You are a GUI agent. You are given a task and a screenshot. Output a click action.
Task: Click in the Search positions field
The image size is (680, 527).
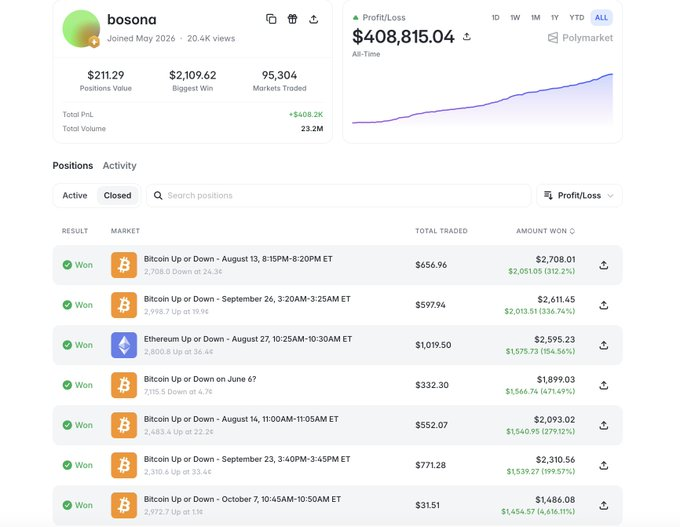pos(339,196)
